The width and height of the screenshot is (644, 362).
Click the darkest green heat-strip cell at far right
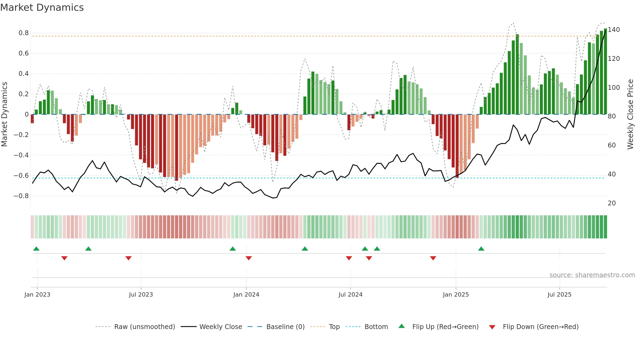pos(605,227)
